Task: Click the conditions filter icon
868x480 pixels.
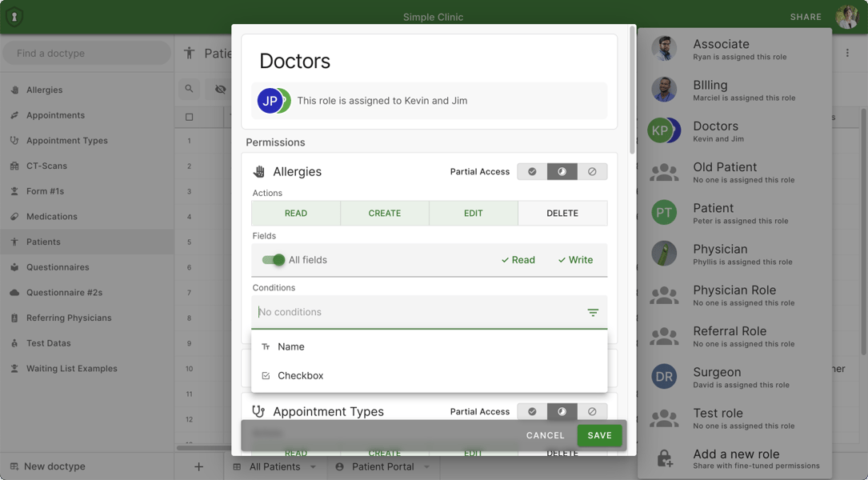Action: point(593,312)
